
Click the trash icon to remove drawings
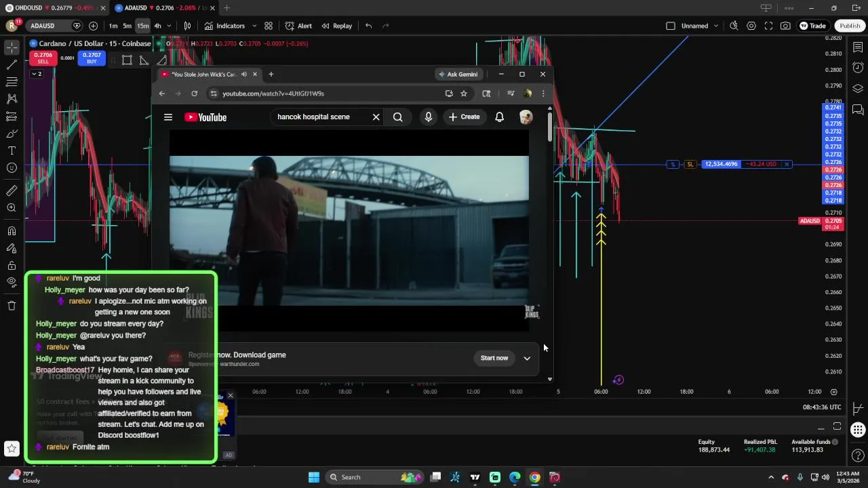click(x=12, y=306)
